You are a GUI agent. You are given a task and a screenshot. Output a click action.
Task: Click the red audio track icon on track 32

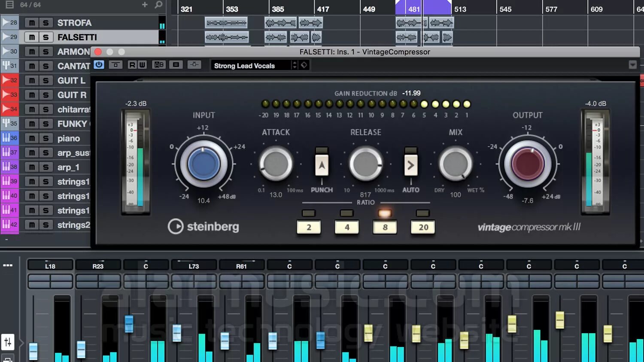coord(6,80)
